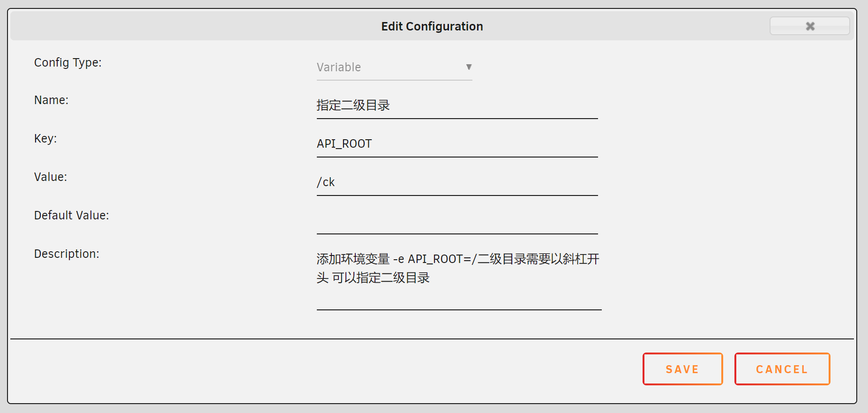Click the divider line above Save and Cancel
868x413 pixels.
[x=431, y=338]
